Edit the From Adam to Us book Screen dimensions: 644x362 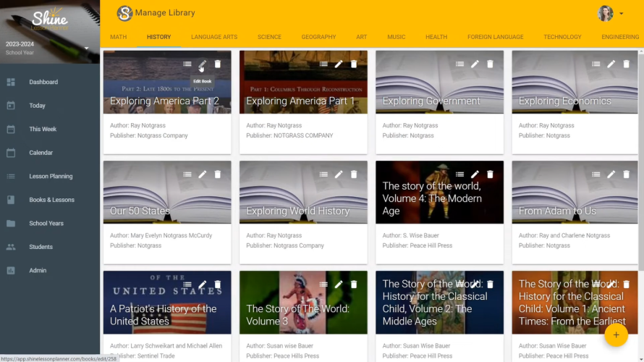click(611, 174)
